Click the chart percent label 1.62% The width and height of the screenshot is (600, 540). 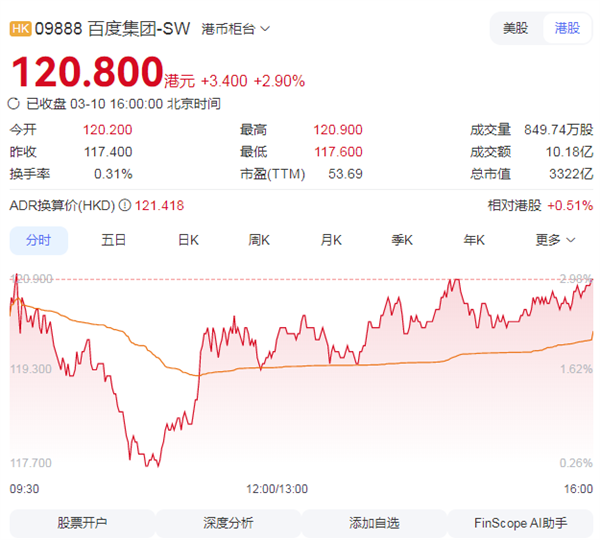tap(576, 369)
